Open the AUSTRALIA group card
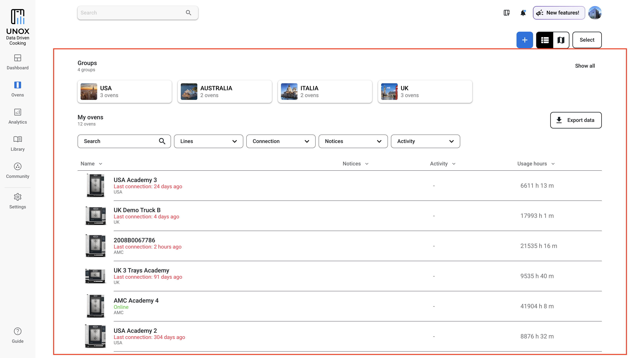The height and width of the screenshot is (358, 644). pos(224,92)
